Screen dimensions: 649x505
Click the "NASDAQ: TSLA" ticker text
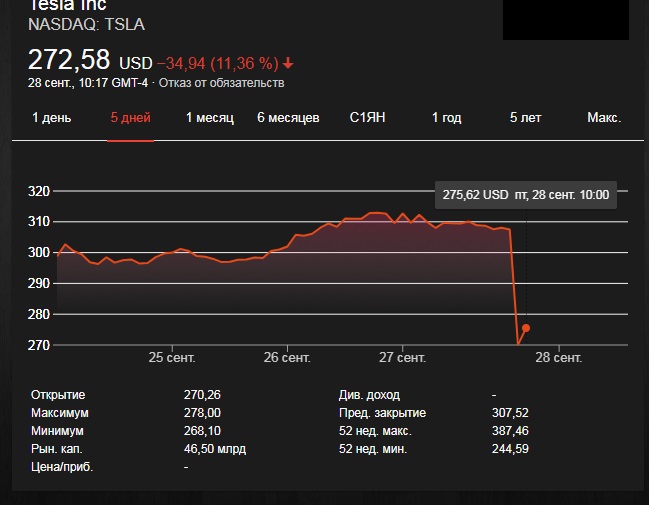87,24
